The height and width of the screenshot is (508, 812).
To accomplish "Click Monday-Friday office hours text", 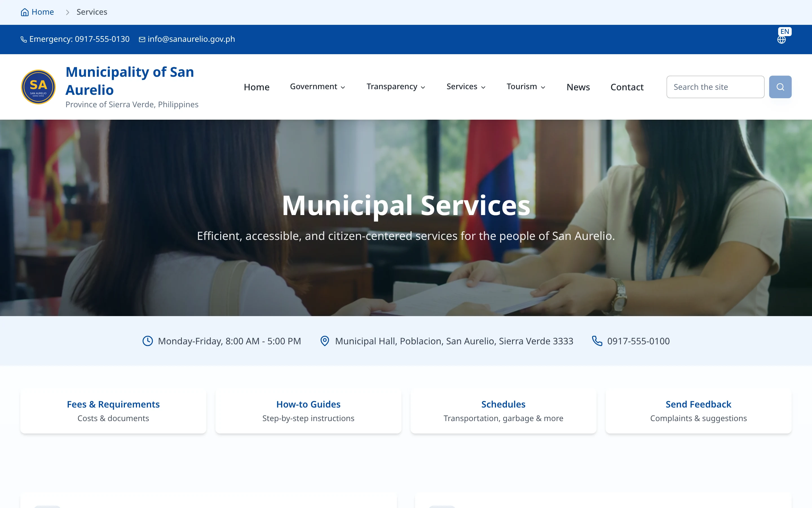I will tap(230, 341).
